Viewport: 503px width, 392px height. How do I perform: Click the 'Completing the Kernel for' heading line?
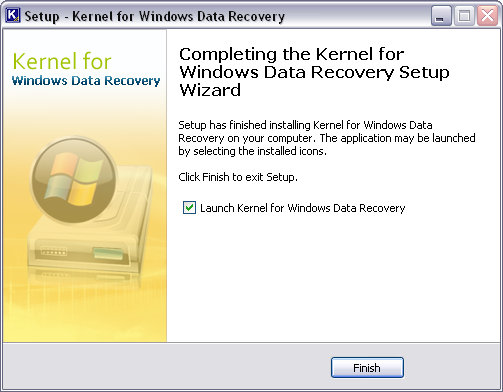point(292,54)
